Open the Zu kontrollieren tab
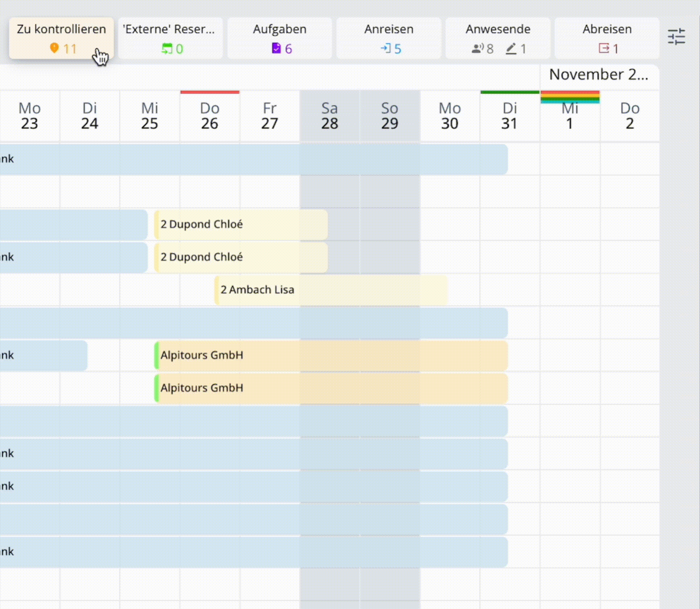Viewport: 700px width, 609px height. click(61, 30)
